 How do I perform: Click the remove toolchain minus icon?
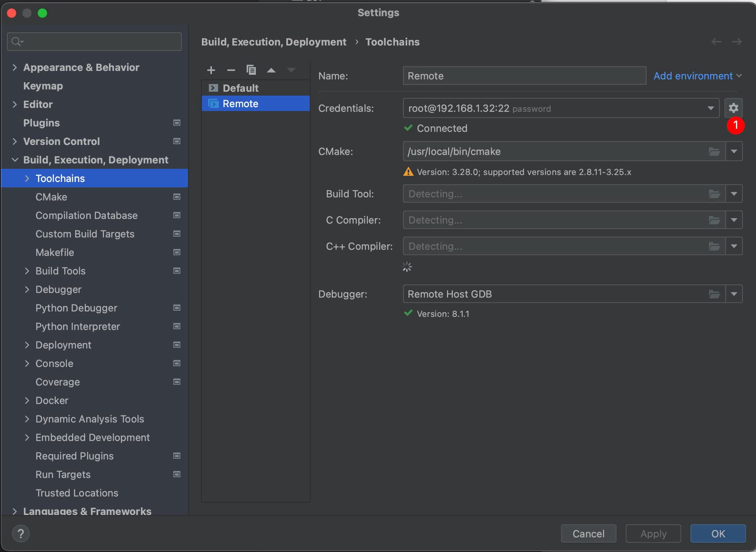pyautogui.click(x=231, y=70)
